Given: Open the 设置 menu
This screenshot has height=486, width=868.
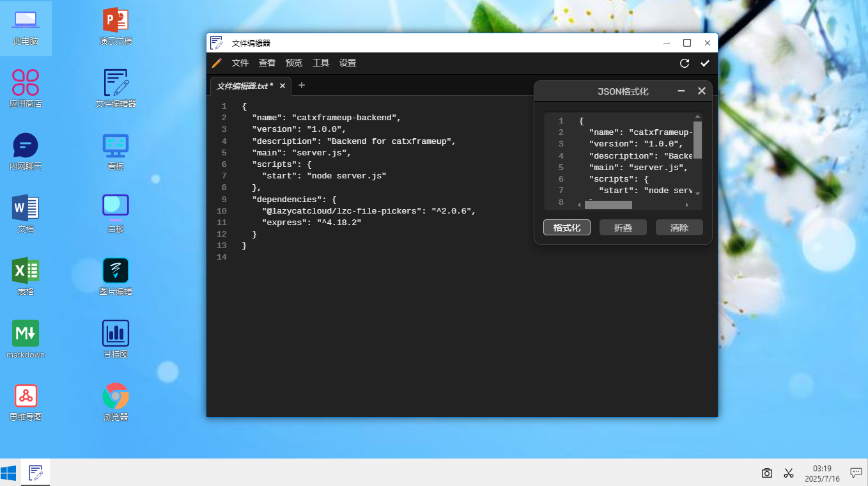Looking at the screenshot, I should (x=348, y=63).
